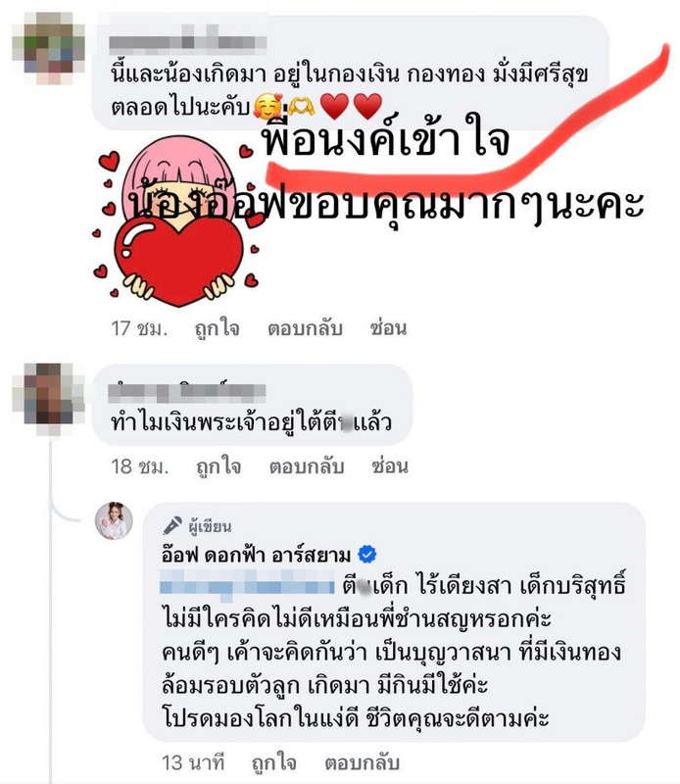680x784 pixels.
Task: Reply to the author's 13-minute-old comment
Action: click(362, 763)
